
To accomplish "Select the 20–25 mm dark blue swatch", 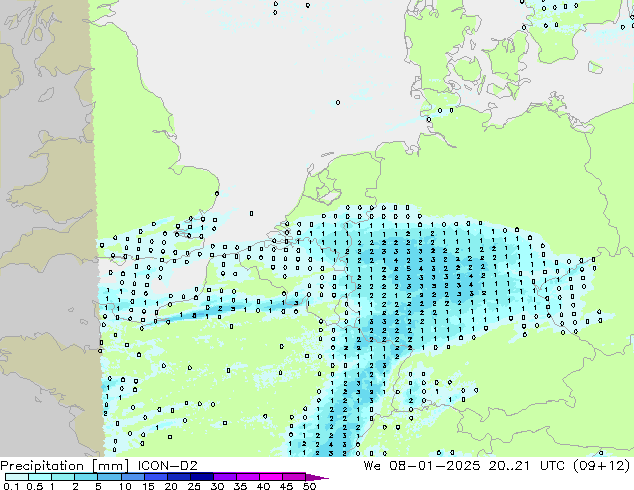I will pyautogui.click(x=178, y=477).
